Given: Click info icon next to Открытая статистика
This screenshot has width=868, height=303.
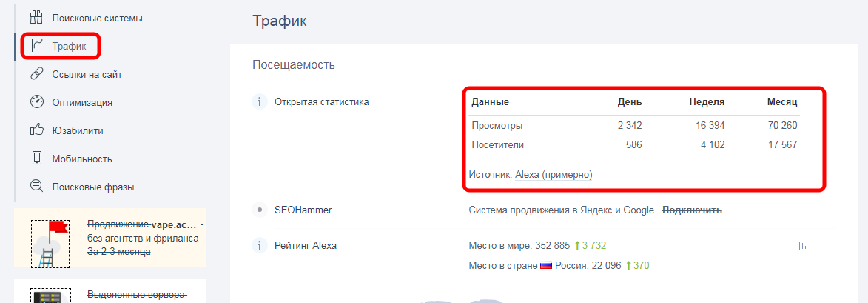Looking at the screenshot, I should click(x=259, y=102).
